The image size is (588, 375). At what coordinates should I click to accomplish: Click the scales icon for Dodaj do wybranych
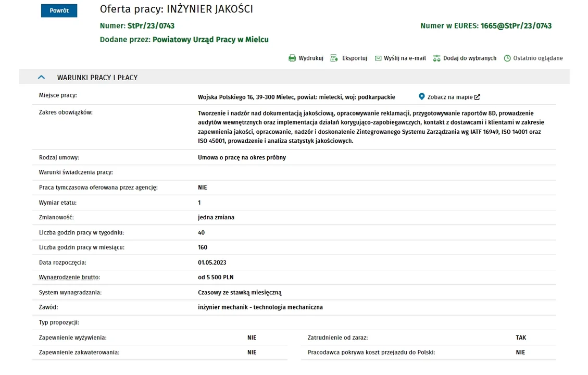click(x=436, y=58)
